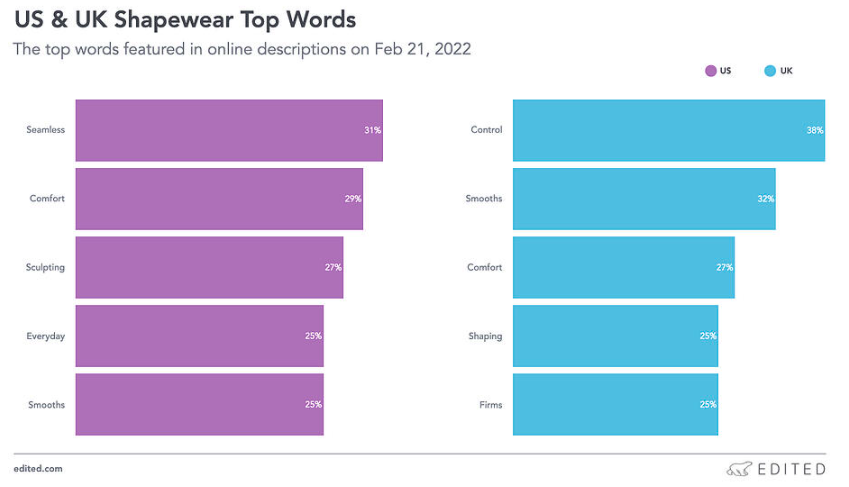Select the UK Smooths 32% bar

644,199
